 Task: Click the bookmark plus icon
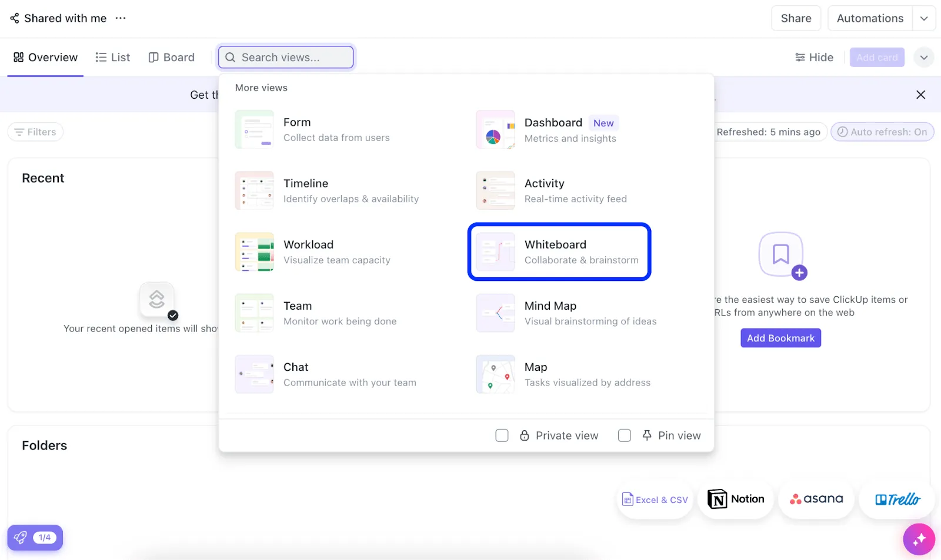[x=799, y=273]
